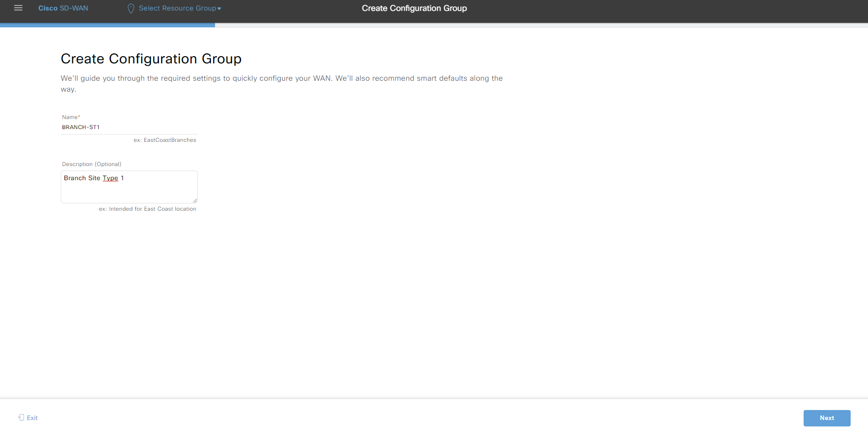The image size is (868, 431).
Task: Click the wizard progress bar
Action: 434,25
